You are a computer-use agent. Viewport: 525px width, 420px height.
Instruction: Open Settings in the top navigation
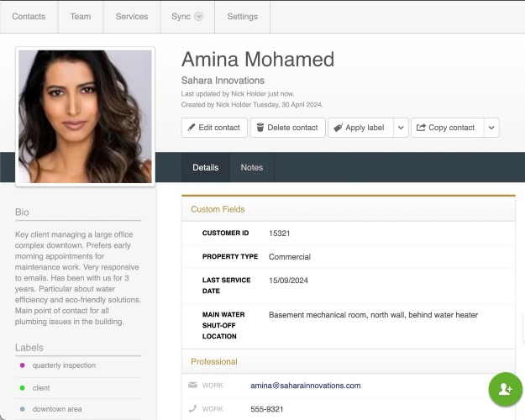click(243, 17)
